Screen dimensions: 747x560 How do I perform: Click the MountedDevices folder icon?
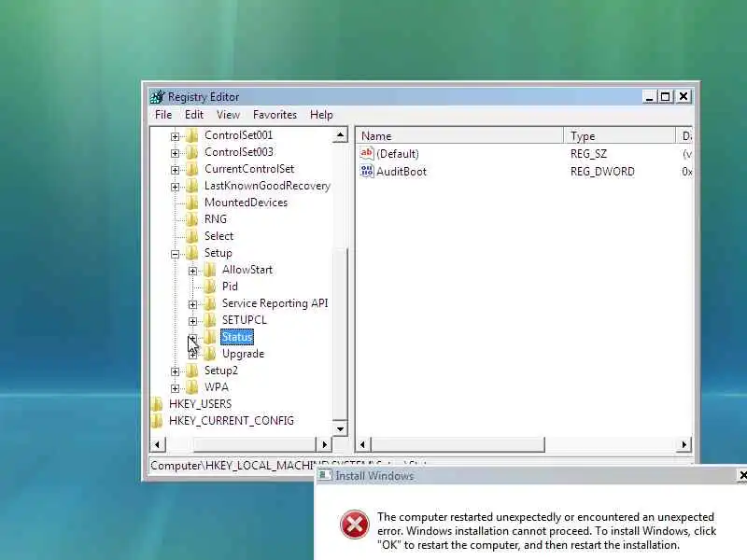click(x=192, y=203)
